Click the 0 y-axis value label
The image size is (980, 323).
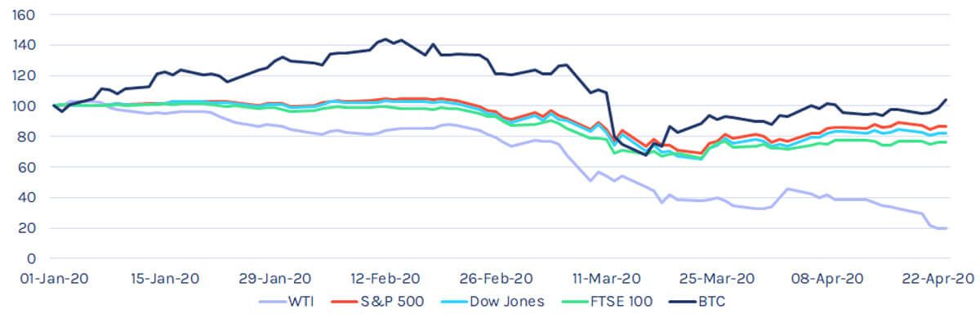(x=31, y=258)
